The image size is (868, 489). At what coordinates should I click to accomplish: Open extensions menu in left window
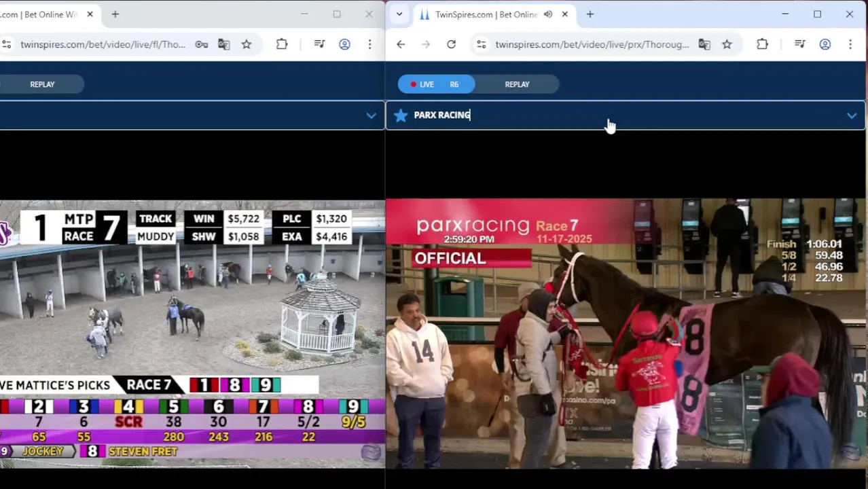(x=282, y=44)
